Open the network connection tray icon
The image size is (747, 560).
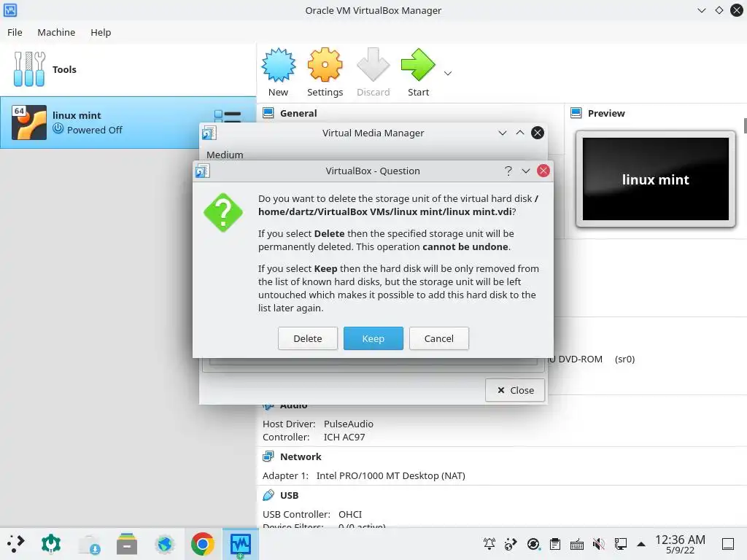point(620,544)
